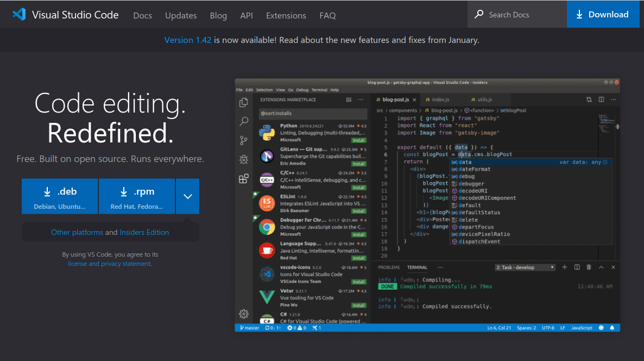This screenshot has height=361, width=644.
Task: Click the C/C++ extension icon
Action: tap(267, 179)
